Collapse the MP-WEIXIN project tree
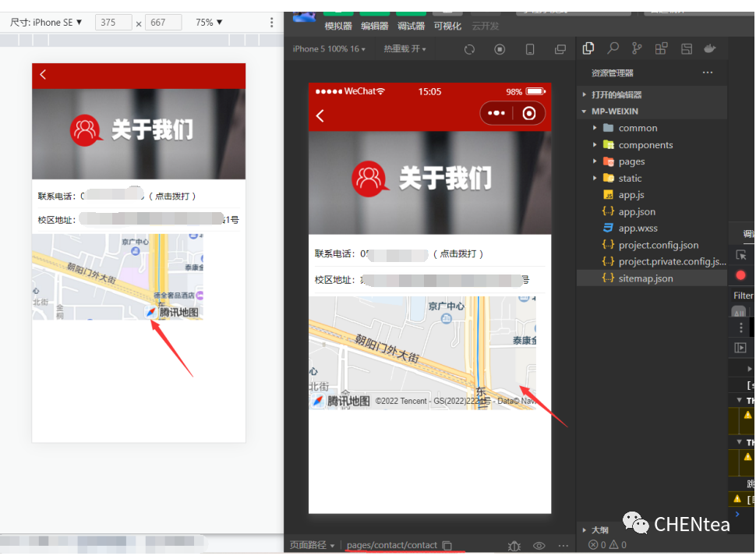This screenshot has height=556, width=756. pos(652,112)
